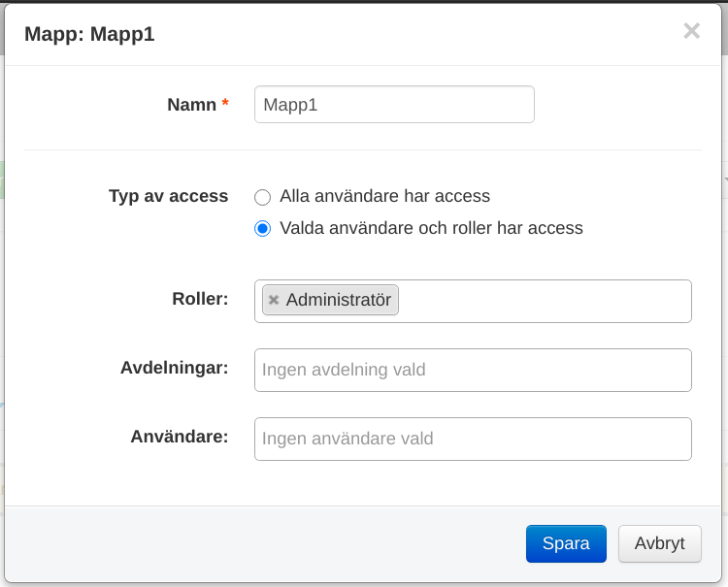
Task: Click the Administratör tag text
Action: [x=338, y=301]
